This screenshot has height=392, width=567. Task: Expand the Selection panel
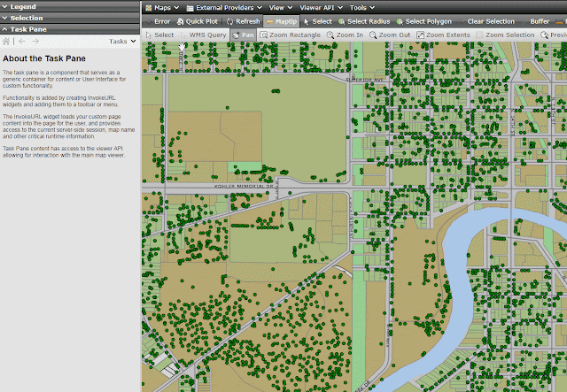[x=70, y=18]
